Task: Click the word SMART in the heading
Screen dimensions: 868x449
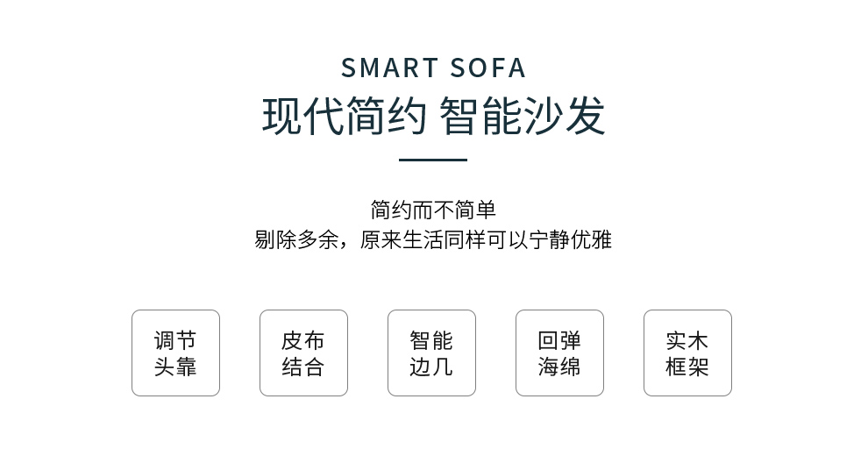Action: pyautogui.click(x=389, y=68)
